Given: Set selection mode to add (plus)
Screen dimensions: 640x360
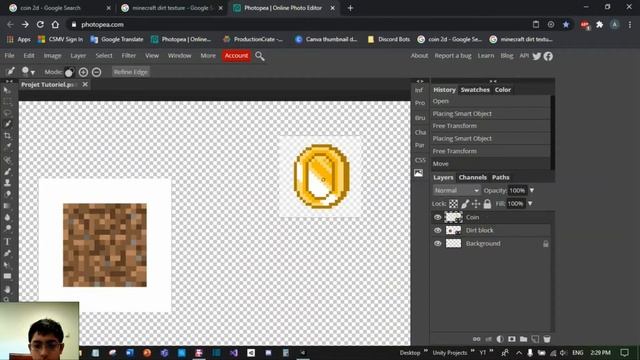Looking at the screenshot, I should (x=83, y=72).
